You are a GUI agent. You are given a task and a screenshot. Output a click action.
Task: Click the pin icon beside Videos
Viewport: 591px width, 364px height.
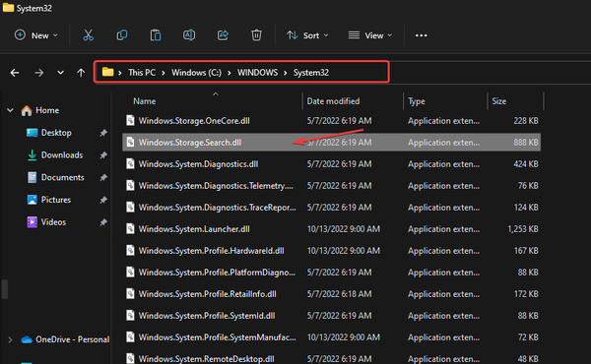pyautogui.click(x=103, y=221)
